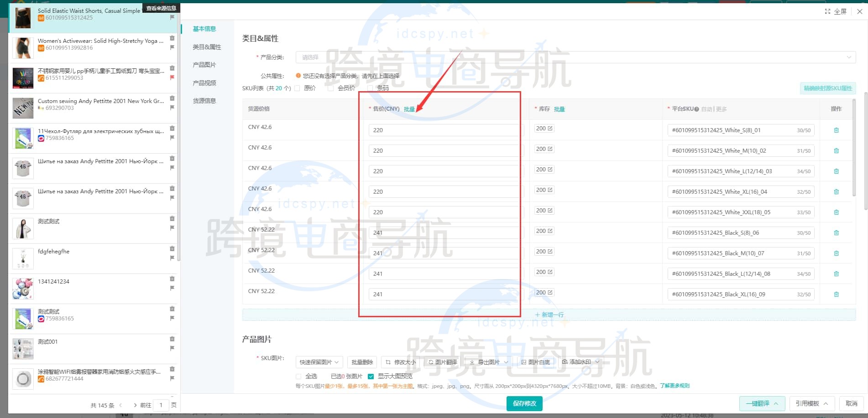Enable the 原价 checkbox
This screenshot has width=868, height=418.
pyautogui.click(x=298, y=88)
